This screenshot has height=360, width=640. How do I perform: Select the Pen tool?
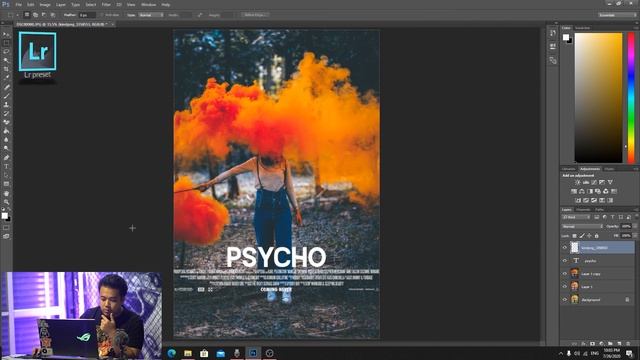[x=6, y=158]
